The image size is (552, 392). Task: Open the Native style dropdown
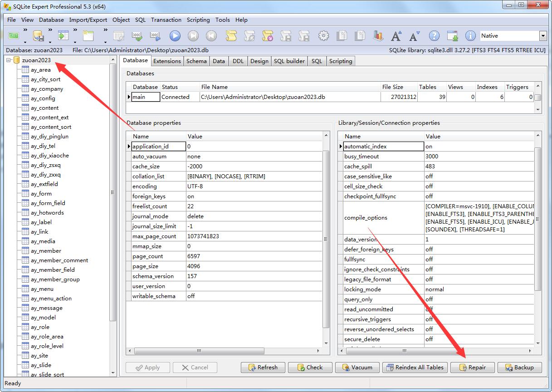[x=543, y=36]
